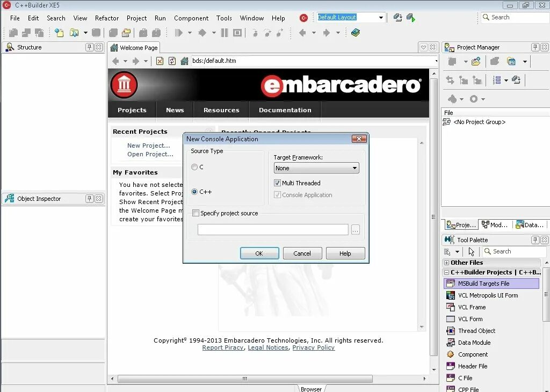Pin the Object Inspector panel
Screen dimensions: 550x392
pyautogui.click(x=90, y=199)
